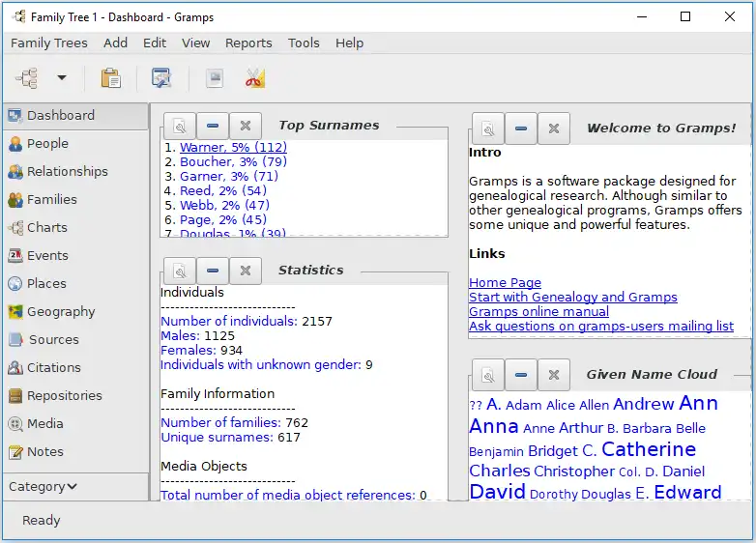Open the Family Trees menu
Viewport: 756px width, 543px height.
click(x=49, y=43)
